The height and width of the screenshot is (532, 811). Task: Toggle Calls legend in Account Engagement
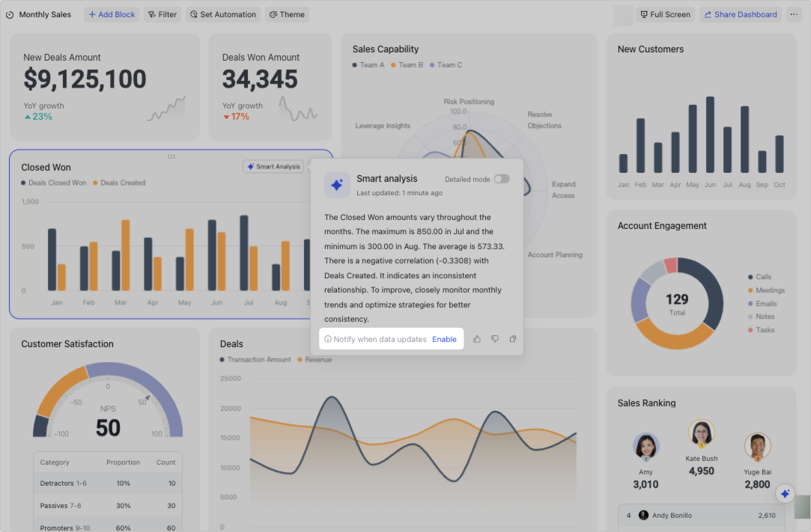[760, 277]
